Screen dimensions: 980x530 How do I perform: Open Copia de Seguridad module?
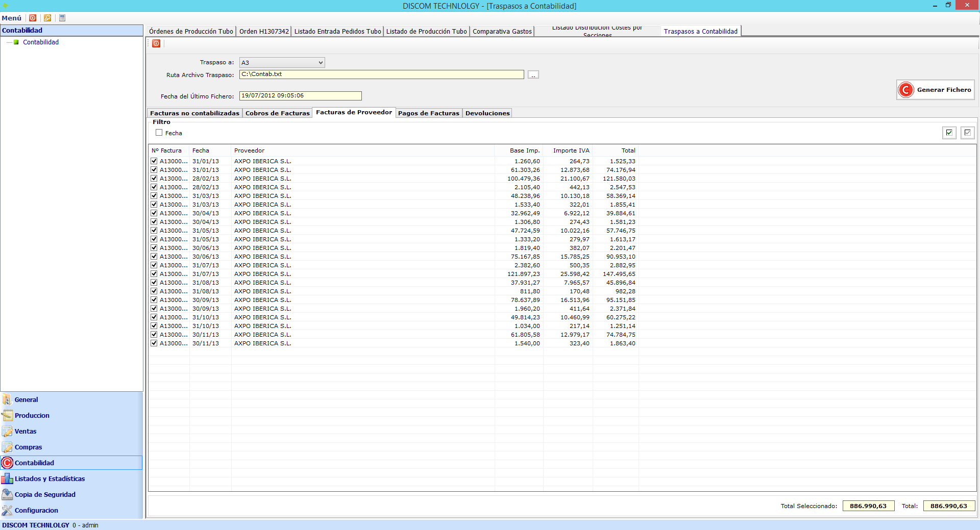[x=45, y=494]
